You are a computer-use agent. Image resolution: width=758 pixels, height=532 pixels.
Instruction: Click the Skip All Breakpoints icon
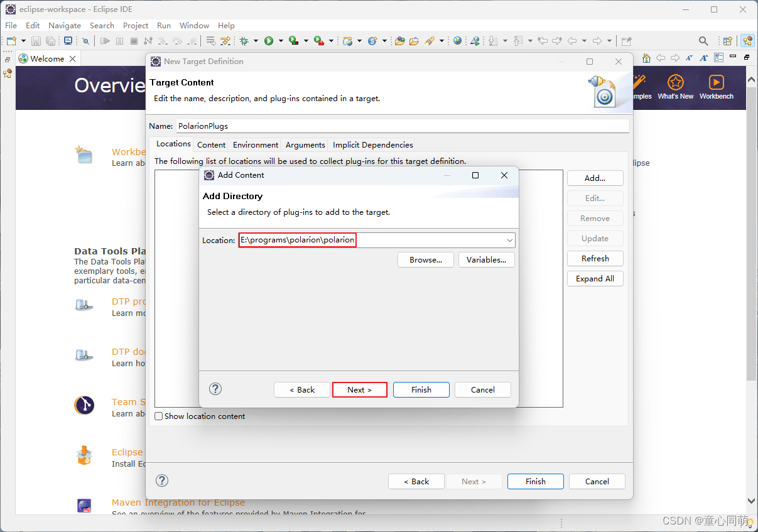coord(85,41)
